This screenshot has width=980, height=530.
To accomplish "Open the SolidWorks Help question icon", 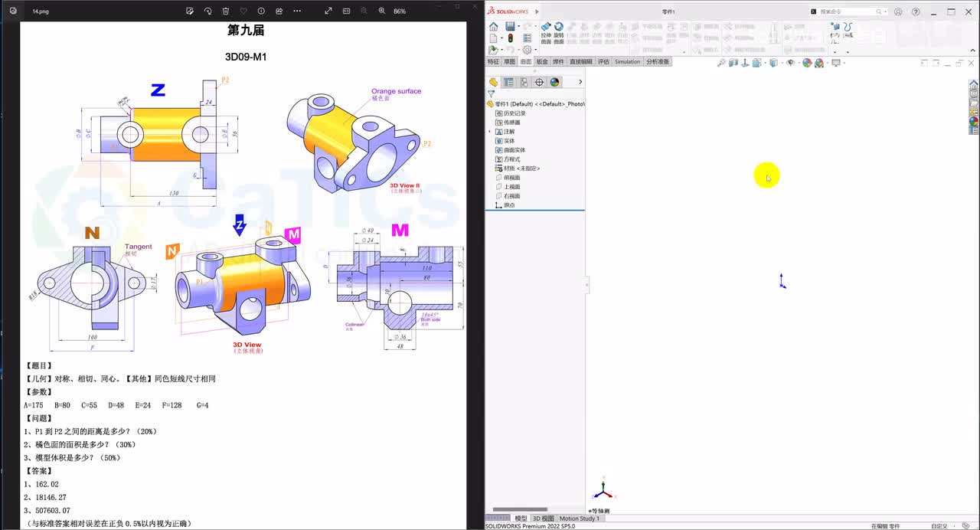I will tap(916, 11).
